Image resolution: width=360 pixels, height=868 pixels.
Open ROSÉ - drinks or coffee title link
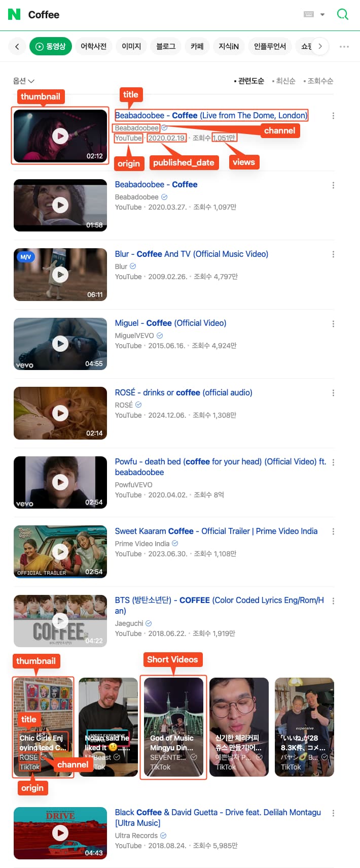[x=184, y=392]
